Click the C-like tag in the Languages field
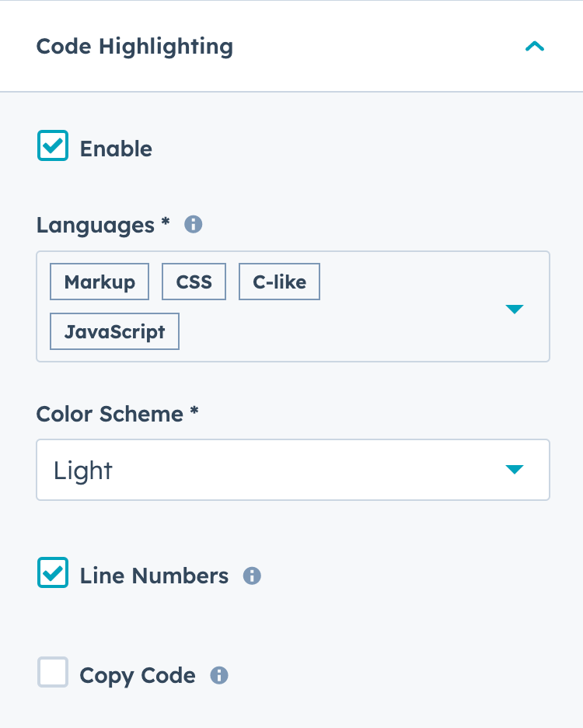The width and height of the screenshot is (583, 728). pyautogui.click(x=279, y=282)
